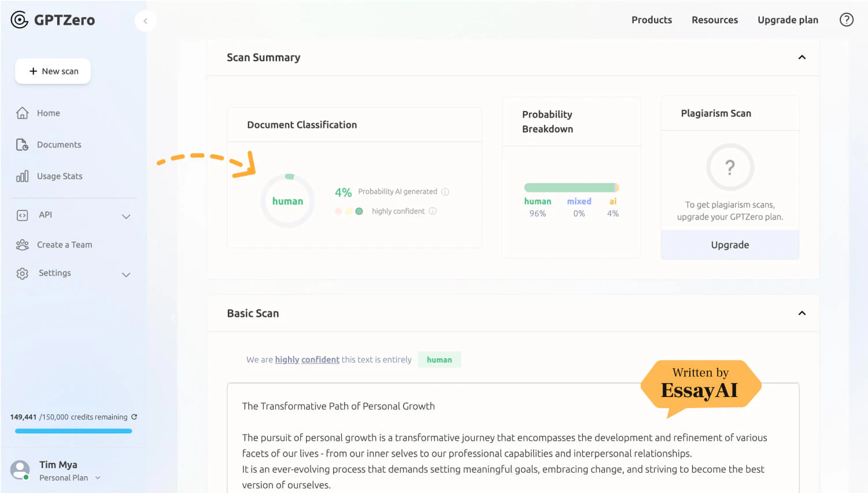Expand the API section in sidebar

(x=126, y=216)
